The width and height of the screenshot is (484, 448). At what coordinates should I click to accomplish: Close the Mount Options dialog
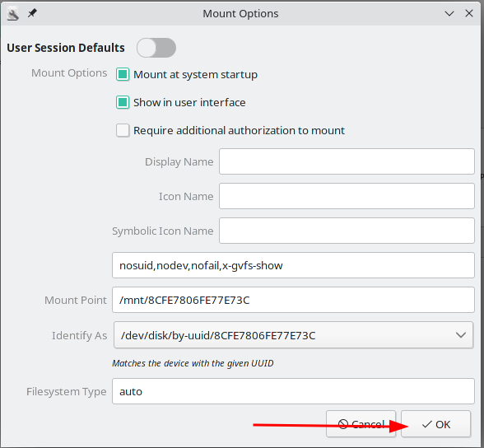[x=469, y=13]
